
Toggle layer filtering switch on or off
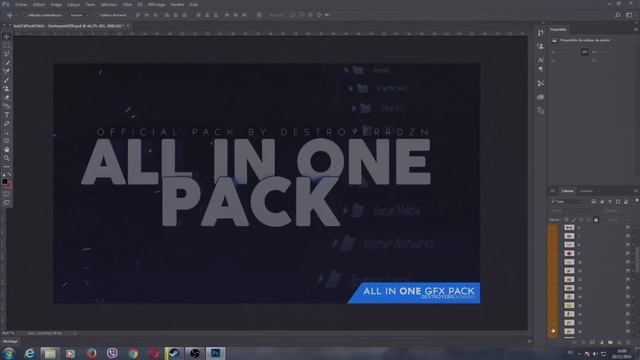coord(637,200)
